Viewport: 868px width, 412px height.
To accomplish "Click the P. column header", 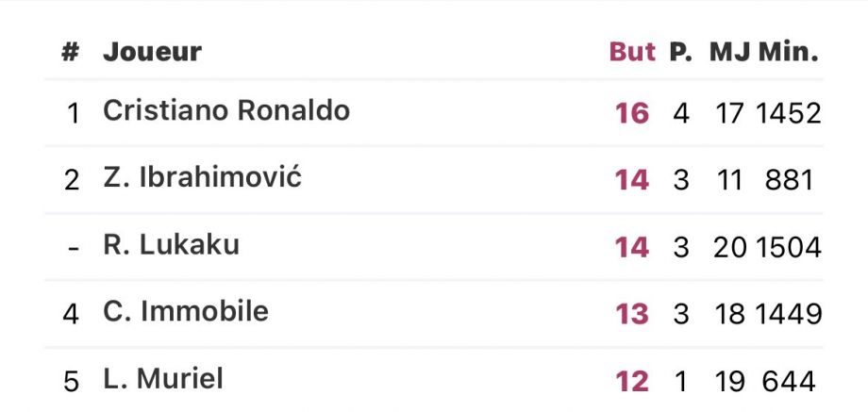I will 681,52.
